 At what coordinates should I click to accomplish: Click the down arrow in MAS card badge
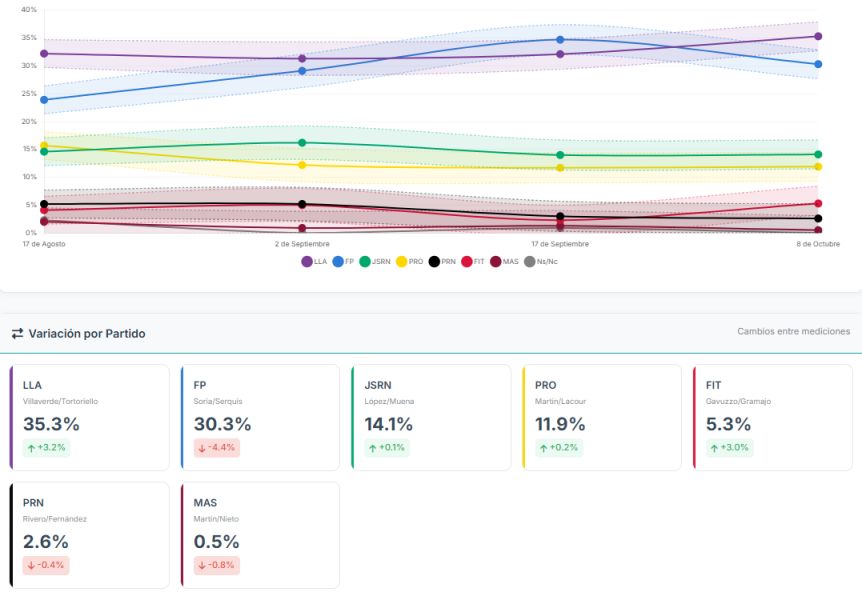tap(201, 565)
